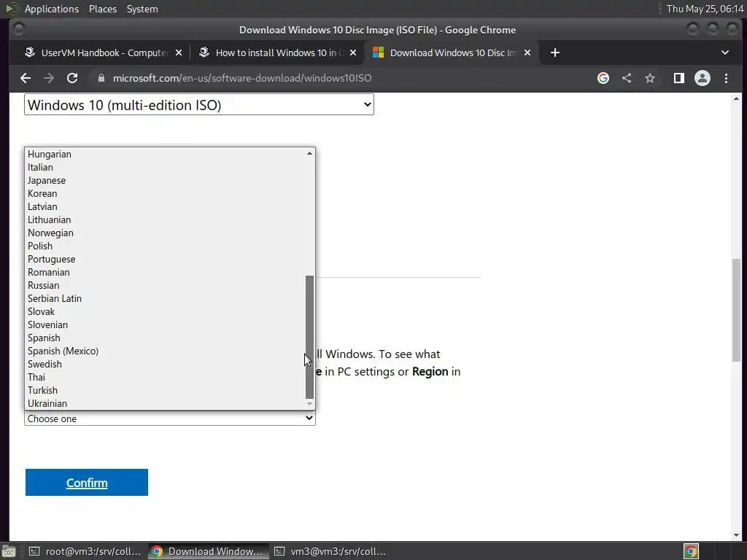Select Italian from the language list
The image size is (747, 560).
click(x=166, y=167)
